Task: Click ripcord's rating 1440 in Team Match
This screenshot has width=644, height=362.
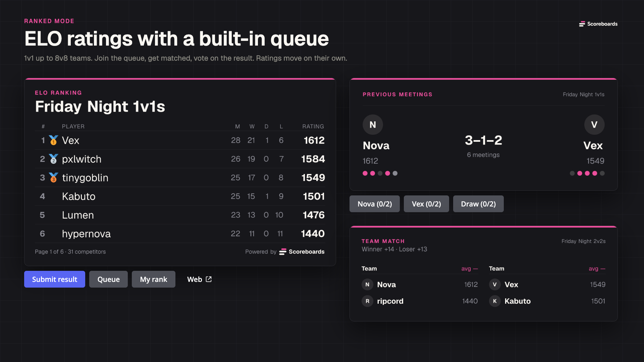Action: coord(470,301)
